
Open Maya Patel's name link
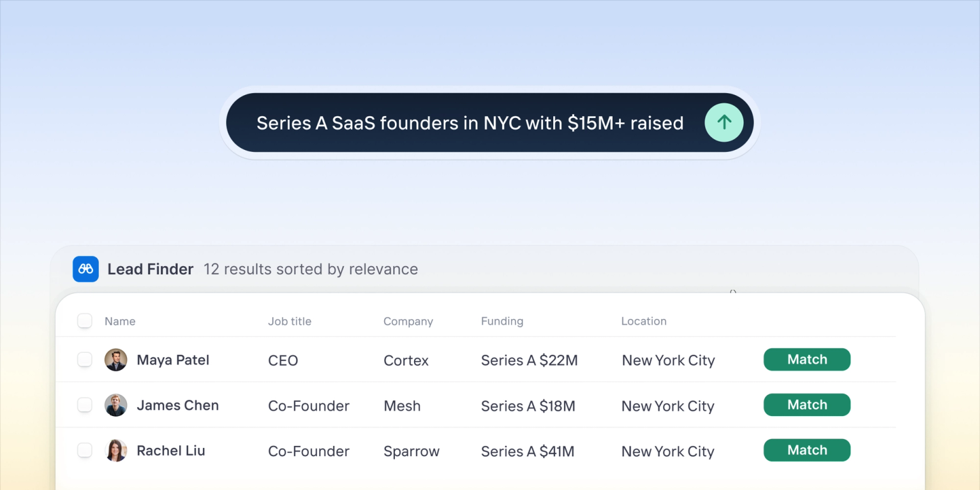[x=173, y=360]
